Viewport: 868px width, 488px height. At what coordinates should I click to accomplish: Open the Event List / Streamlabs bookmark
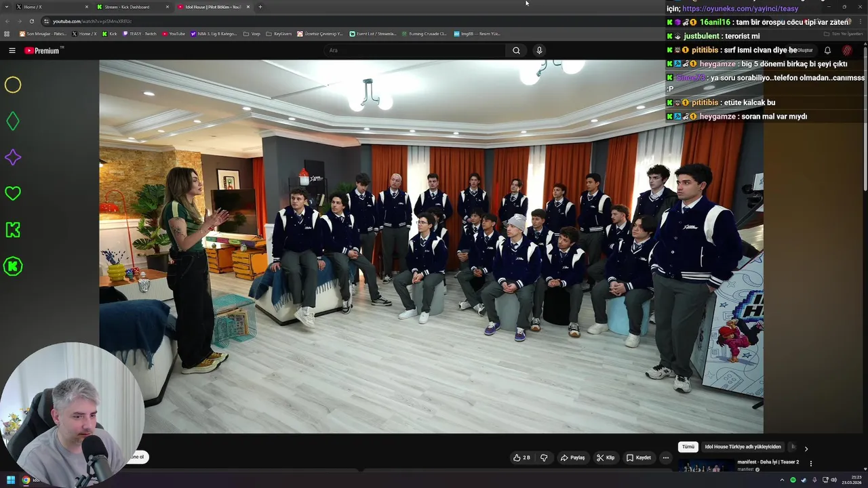click(373, 33)
